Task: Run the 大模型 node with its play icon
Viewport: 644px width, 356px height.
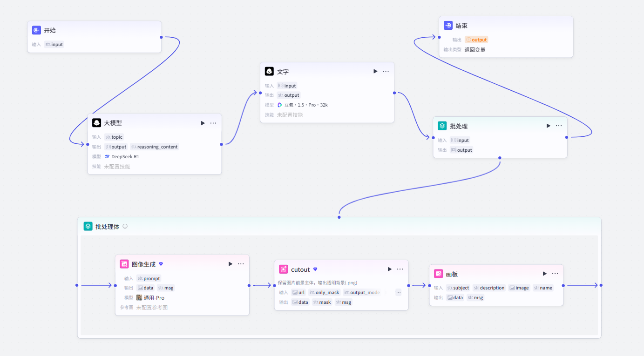Action: (203, 123)
